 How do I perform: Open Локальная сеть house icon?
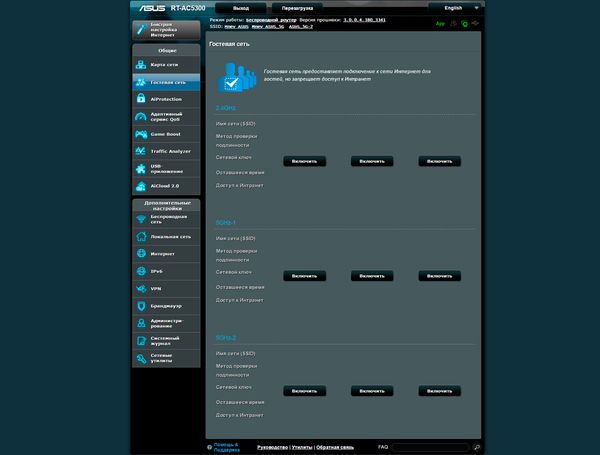[x=141, y=236]
